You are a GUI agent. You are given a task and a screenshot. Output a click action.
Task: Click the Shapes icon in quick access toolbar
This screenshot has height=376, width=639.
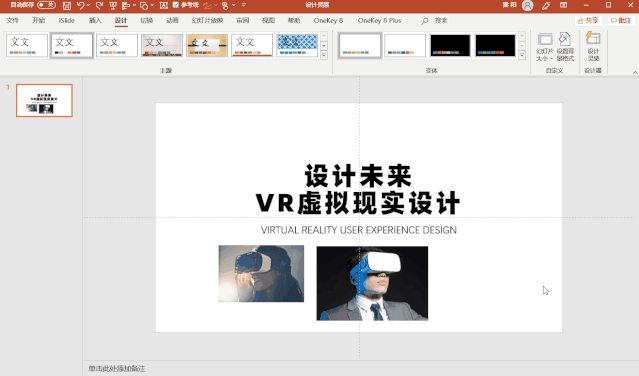click(x=144, y=5)
